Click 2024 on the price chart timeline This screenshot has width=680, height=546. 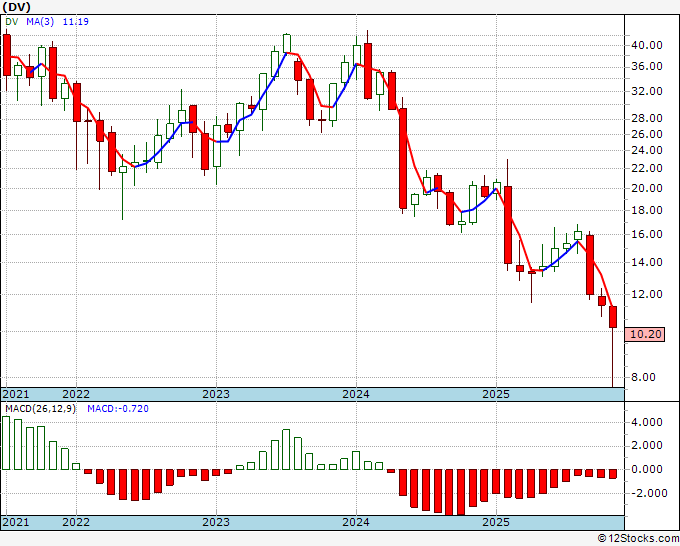356,394
